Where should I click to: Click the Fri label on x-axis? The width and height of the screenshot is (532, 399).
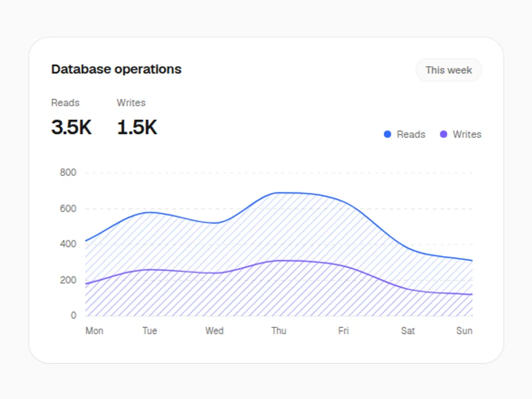(x=343, y=331)
